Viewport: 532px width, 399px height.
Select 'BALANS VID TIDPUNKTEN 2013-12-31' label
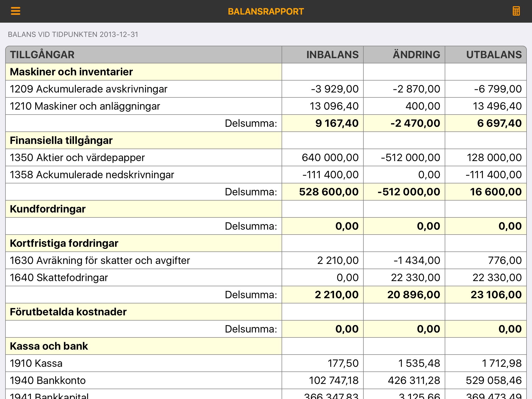coord(73,35)
